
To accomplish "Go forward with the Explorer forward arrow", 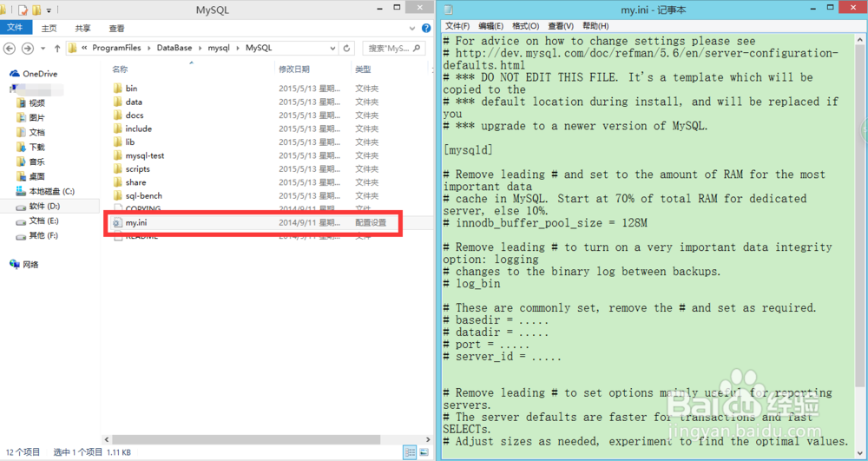I will [27, 48].
